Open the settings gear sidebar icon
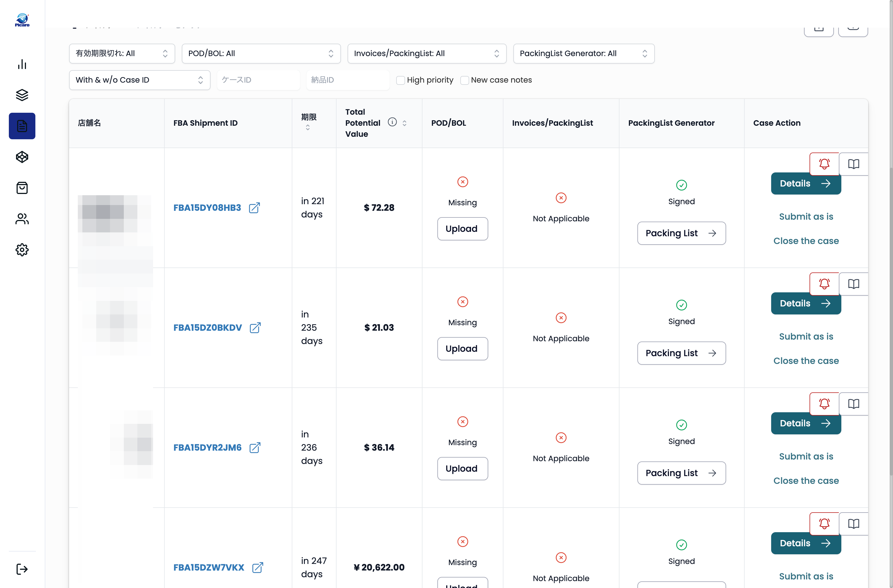Image resolution: width=893 pixels, height=588 pixels. pos(22,250)
